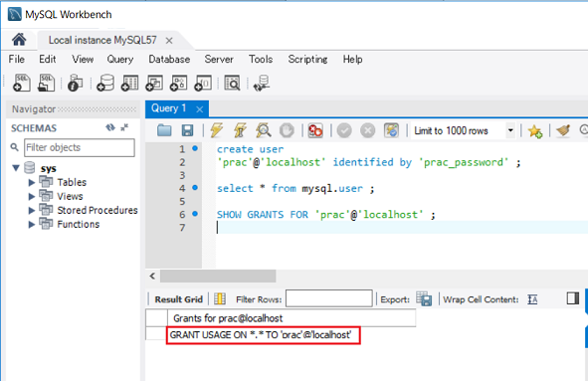The height and width of the screenshot is (381, 588).
Task: Toggle the result side panel
Action: coord(573,298)
